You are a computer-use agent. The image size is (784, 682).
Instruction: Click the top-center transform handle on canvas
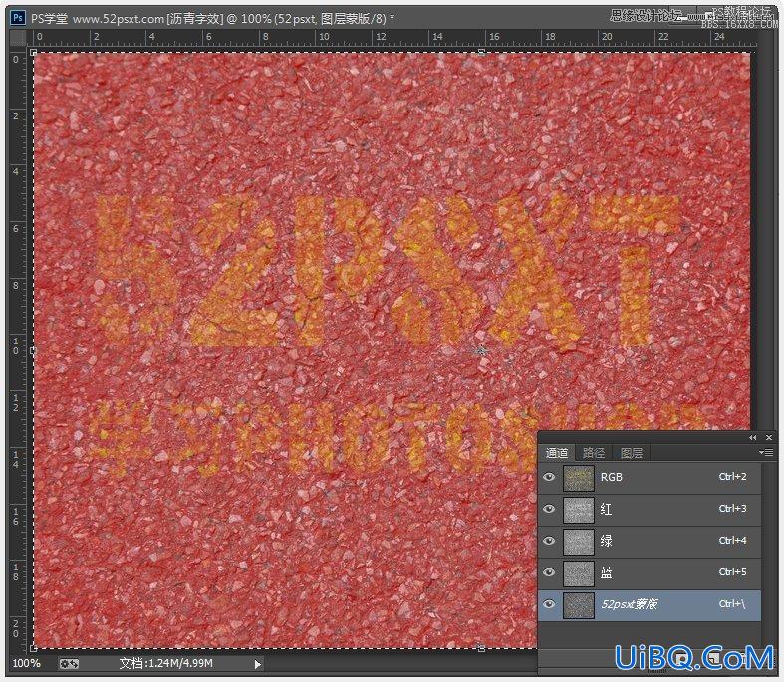[x=481, y=52]
